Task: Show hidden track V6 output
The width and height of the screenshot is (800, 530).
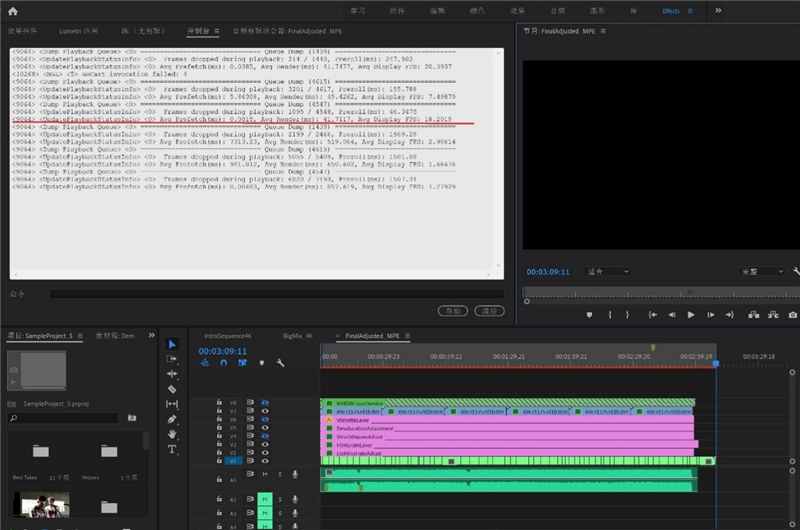Action: pyautogui.click(x=265, y=419)
